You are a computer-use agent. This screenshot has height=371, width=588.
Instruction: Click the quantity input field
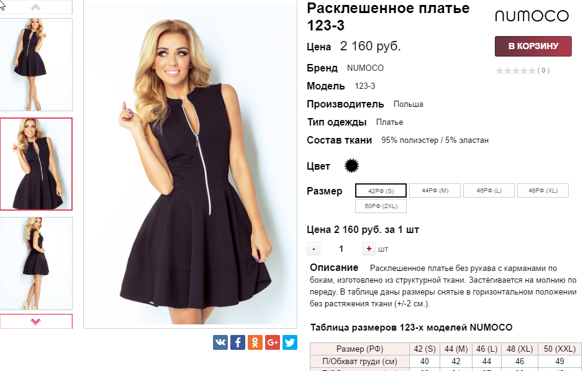pyautogui.click(x=341, y=249)
